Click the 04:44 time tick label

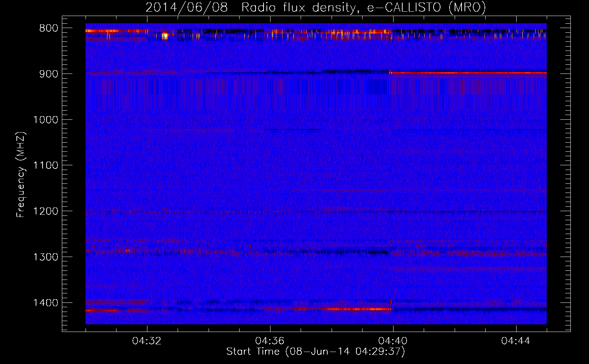click(516, 341)
